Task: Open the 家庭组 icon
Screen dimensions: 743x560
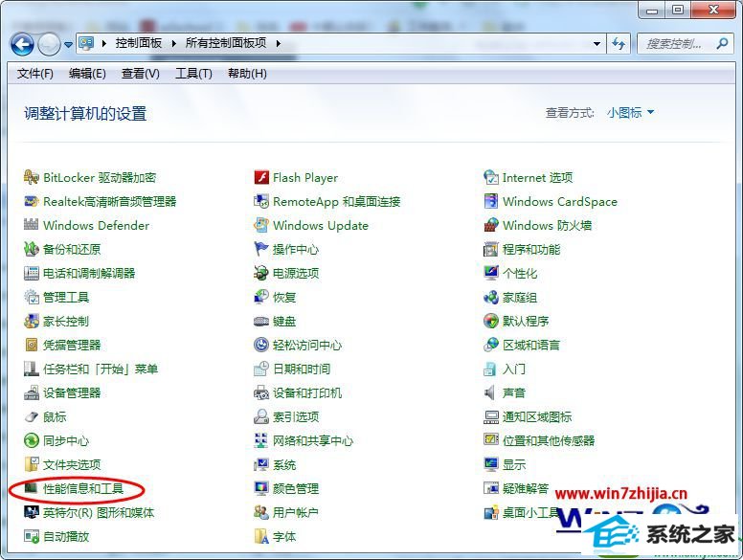Action: (491, 298)
